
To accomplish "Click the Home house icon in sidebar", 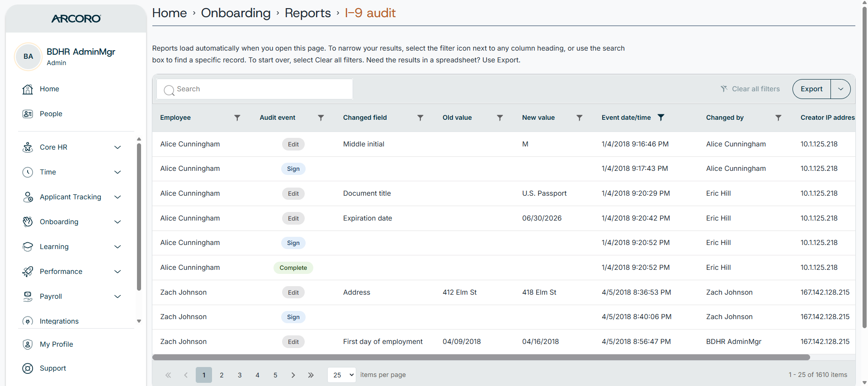I will tap(28, 89).
